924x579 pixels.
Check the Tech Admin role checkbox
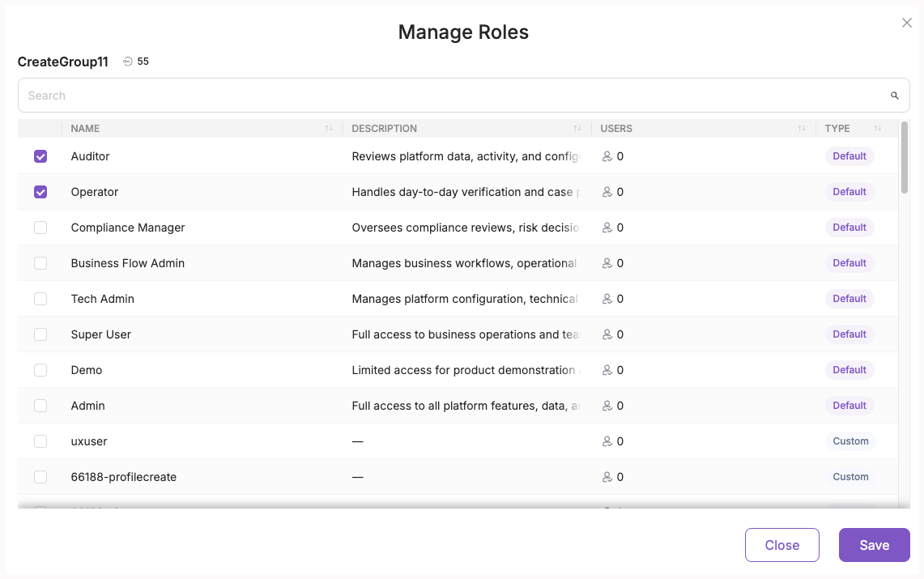tap(40, 299)
